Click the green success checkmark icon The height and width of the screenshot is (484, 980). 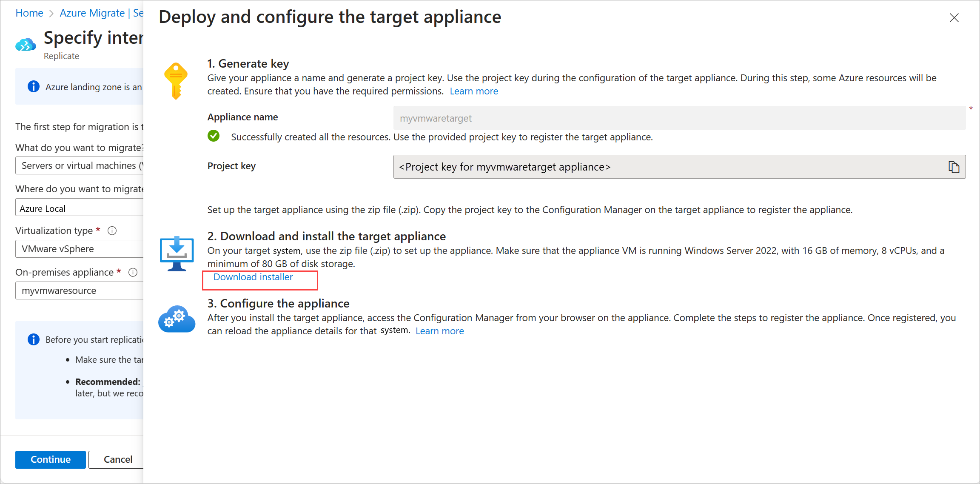pos(214,136)
